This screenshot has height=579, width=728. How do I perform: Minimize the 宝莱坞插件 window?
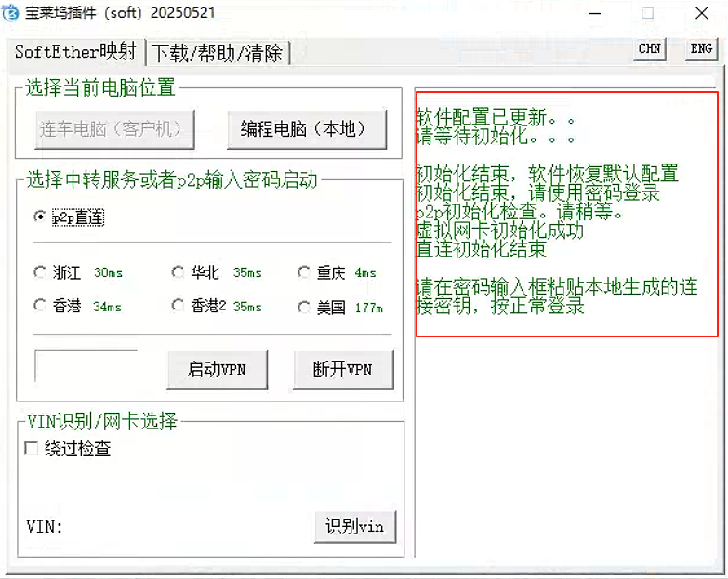tap(594, 14)
